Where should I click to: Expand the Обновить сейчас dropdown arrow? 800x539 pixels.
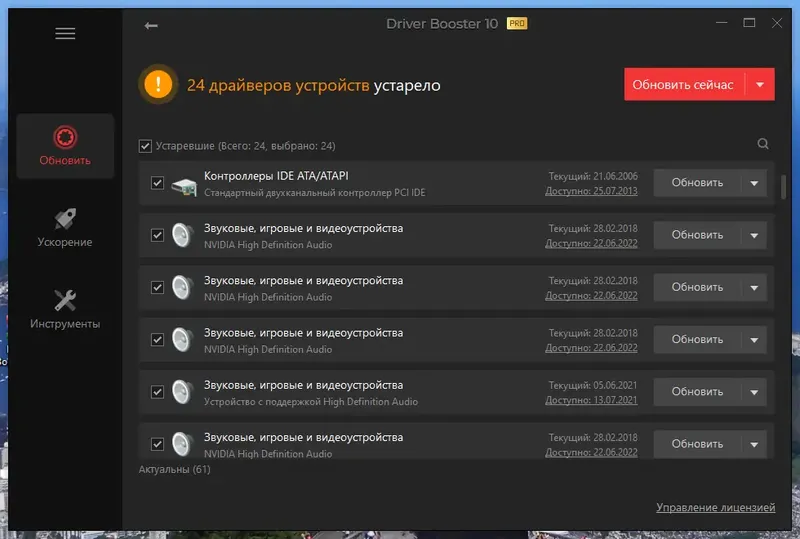(x=760, y=85)
